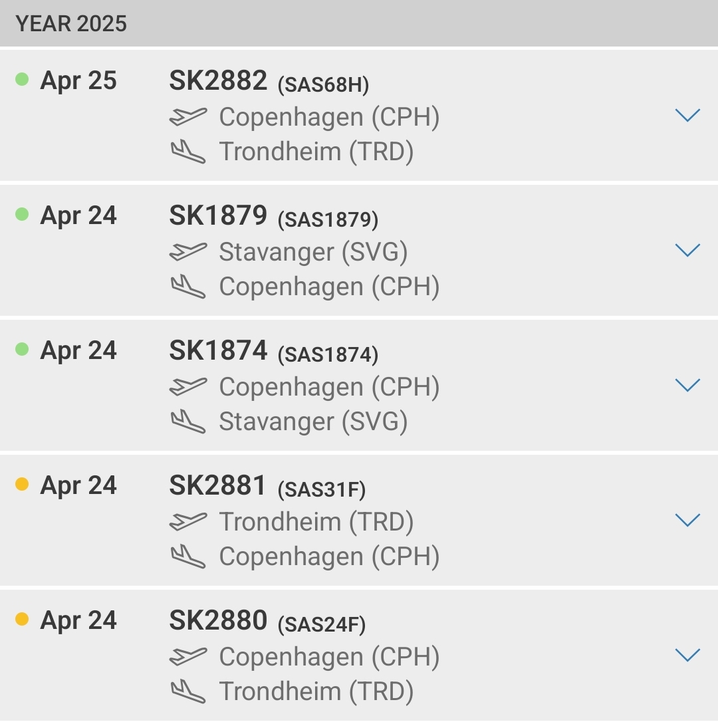This screenshot has height=728, width=718.
Task: Click the Copenhagen (CPH) departure text on SK2880
Action: 328,656
